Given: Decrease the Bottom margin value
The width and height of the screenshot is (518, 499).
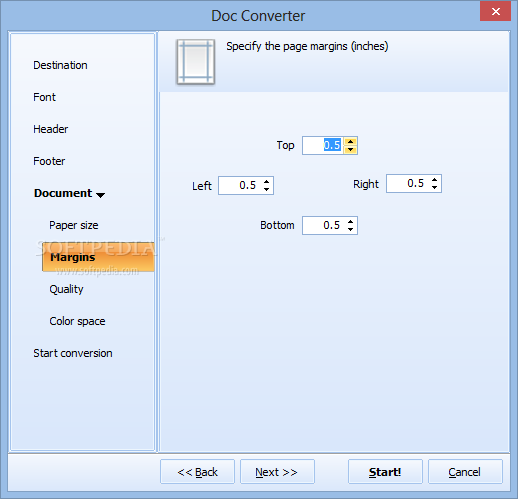Looking at the screenshot, I should (x=350, y=230).
